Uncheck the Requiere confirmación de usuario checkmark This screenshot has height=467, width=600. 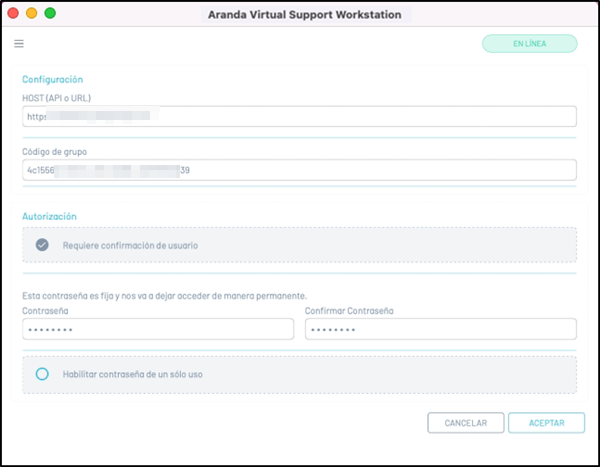tap(42, 245)
